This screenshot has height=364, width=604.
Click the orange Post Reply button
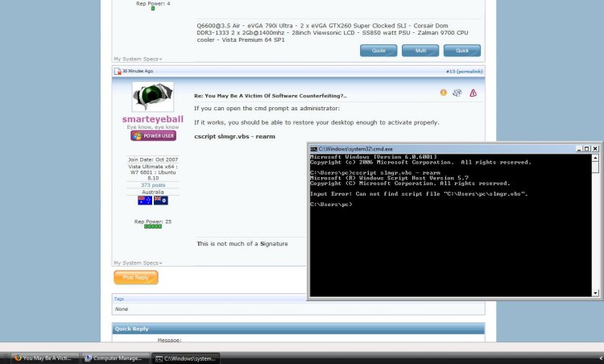pyautogui.click(x=135, y=277)
